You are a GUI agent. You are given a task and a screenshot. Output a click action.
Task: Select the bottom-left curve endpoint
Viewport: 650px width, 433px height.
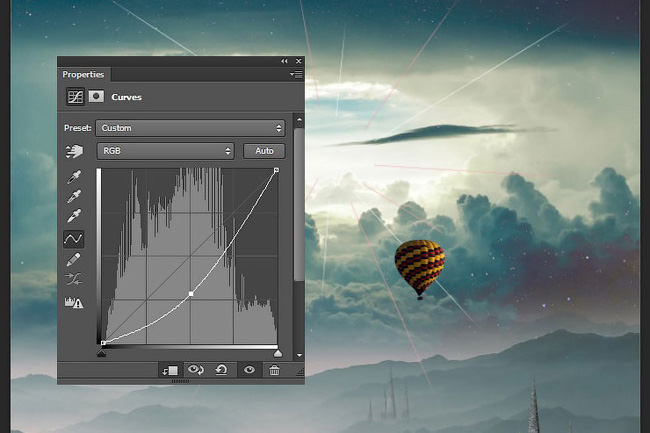[103, 343]
